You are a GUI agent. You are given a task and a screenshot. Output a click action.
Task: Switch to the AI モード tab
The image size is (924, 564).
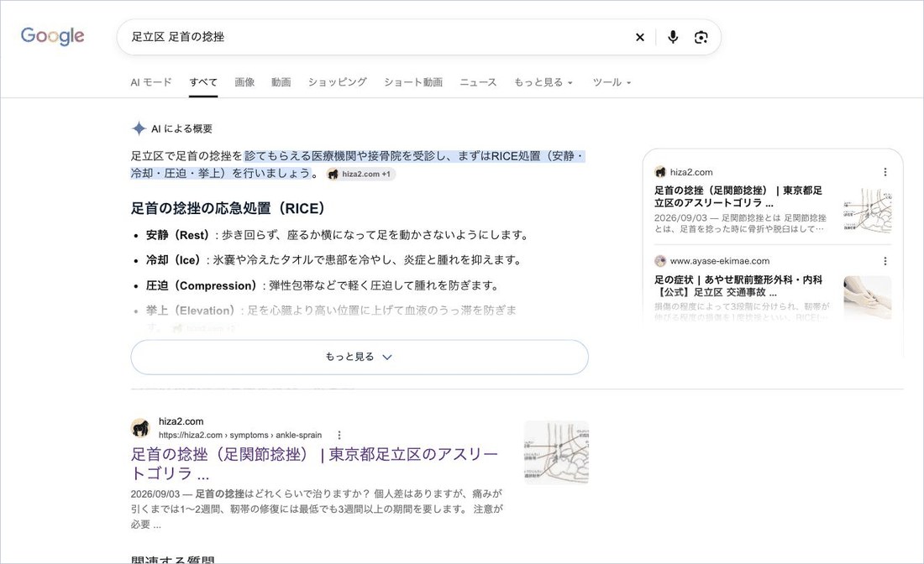(151, 82)
